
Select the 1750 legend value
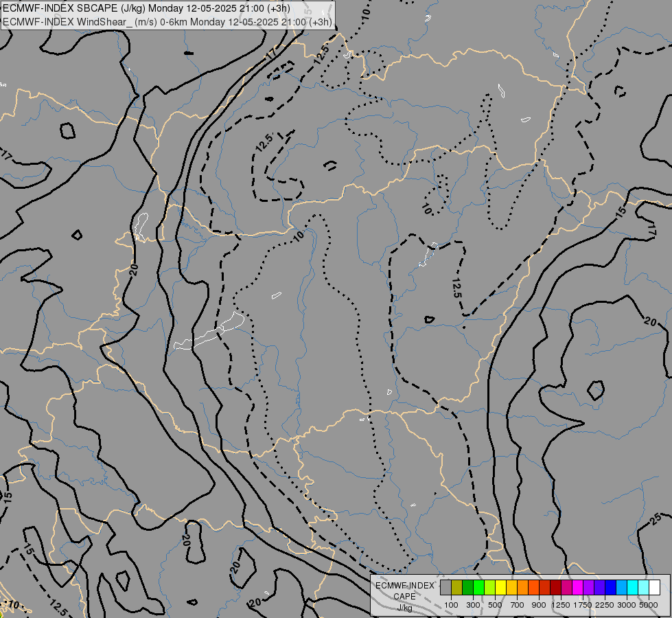583,605
